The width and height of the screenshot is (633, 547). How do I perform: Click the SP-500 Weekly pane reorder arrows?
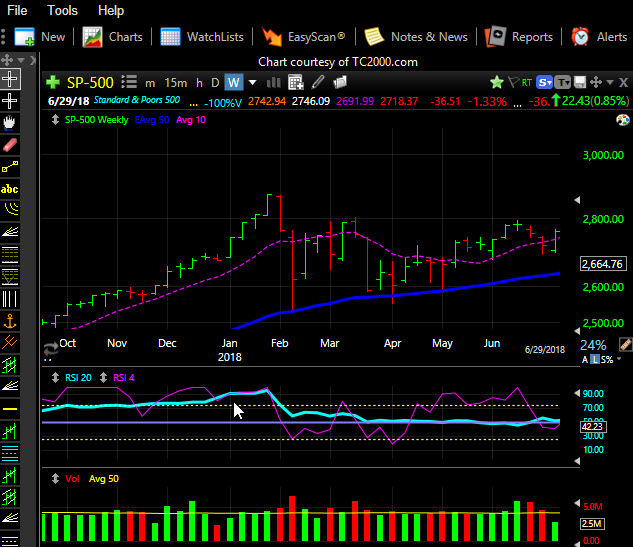coord(55,120)
